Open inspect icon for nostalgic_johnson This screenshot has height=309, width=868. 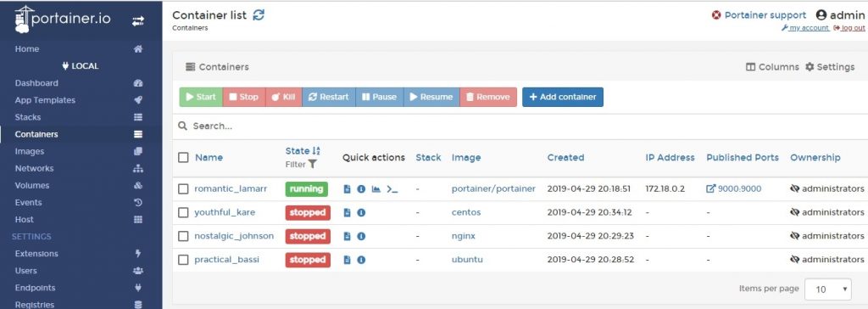tap(361, 236)
